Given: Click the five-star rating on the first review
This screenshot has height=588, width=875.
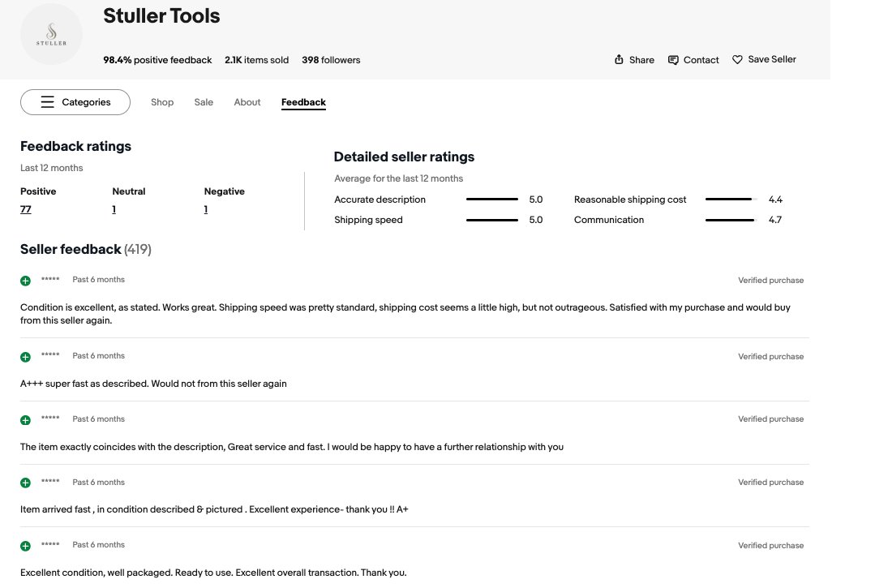Looking at the screenshot, I should (x=49, y=279).
